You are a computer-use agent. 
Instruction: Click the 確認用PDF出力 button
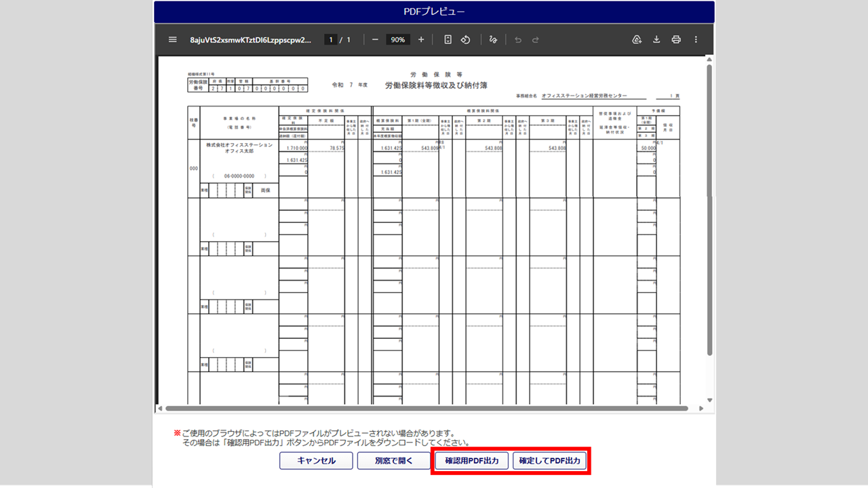pyautogui.click(x=471, y=461)
